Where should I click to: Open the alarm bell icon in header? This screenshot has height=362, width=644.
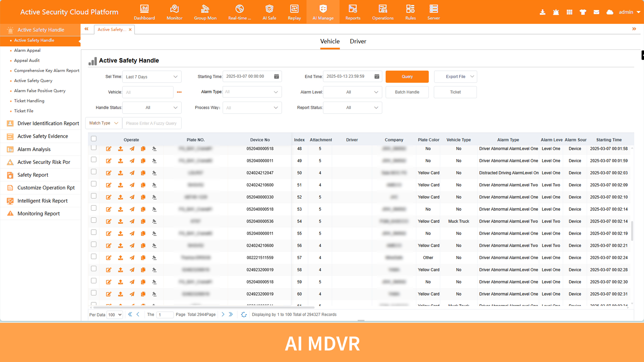point(556,12)
